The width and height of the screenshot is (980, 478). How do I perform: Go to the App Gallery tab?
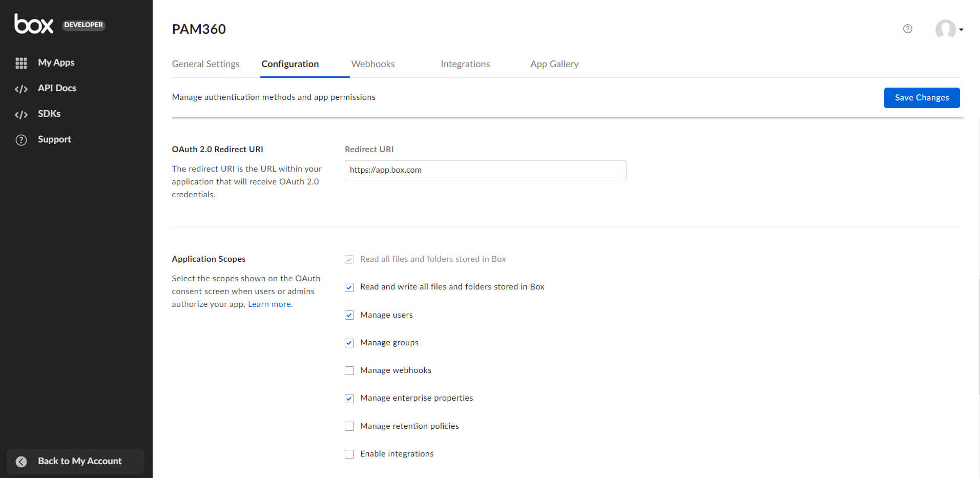pyautogui.click(x=554, y=64)
